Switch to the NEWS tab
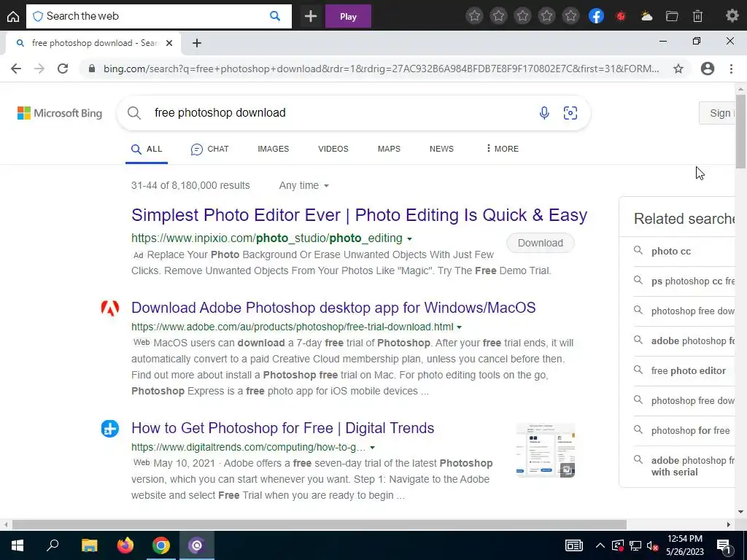The image size is (747, 560). pos(441,149)
